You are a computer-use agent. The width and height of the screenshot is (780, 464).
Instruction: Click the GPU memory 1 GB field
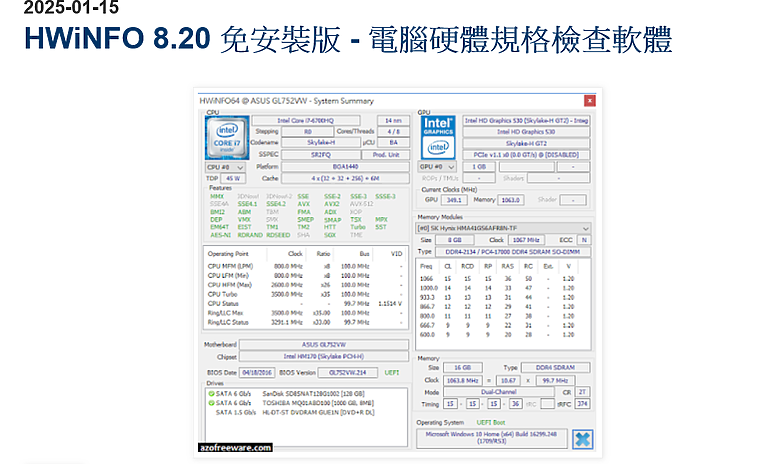pos(479,167)
